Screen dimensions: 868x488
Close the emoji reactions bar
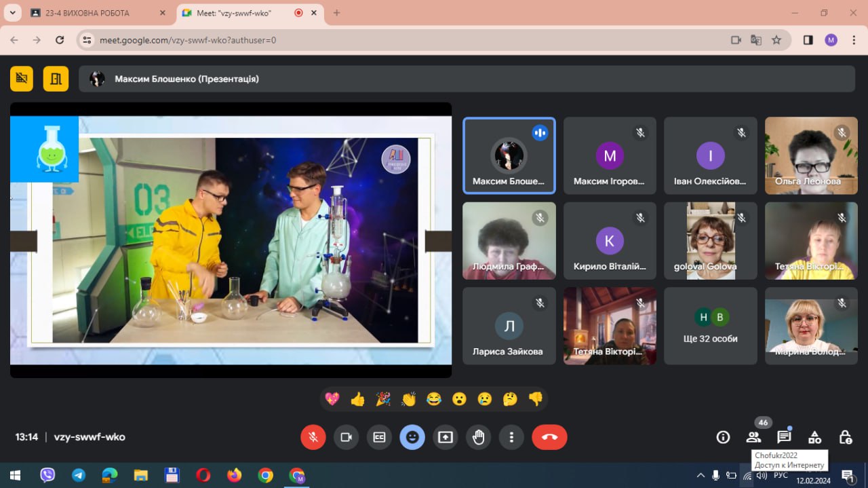tap(412, 437)
